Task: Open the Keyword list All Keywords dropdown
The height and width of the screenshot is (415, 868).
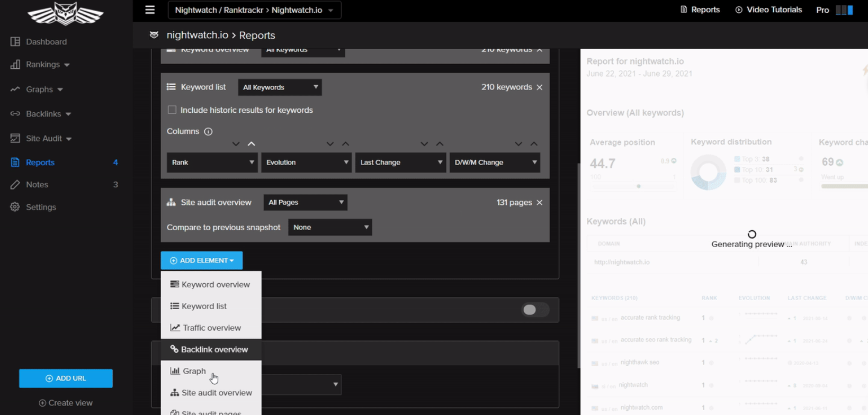Action: [280, 87]
